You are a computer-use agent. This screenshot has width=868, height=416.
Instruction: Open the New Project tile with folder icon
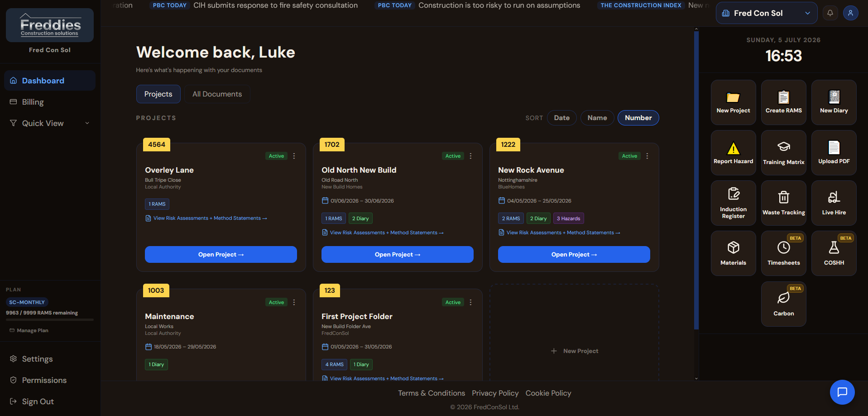733,102
